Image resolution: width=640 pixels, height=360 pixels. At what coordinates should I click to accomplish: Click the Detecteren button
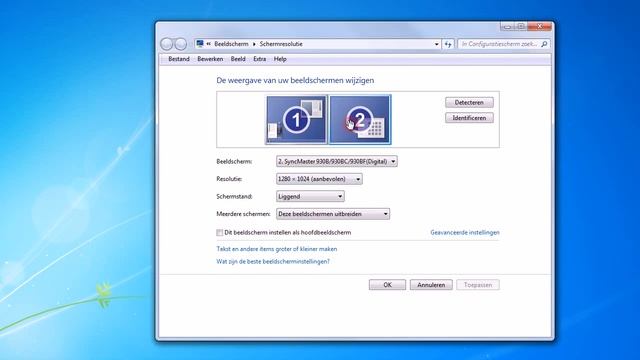point(469,102)
